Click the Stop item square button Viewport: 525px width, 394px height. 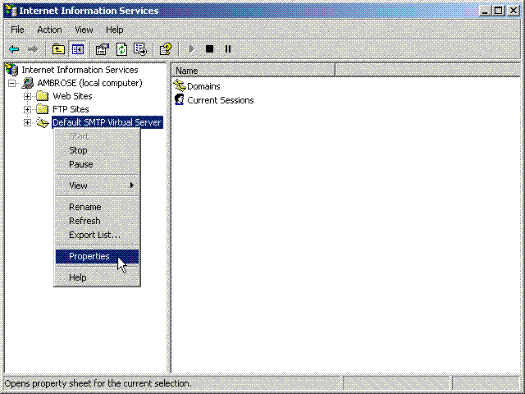point(209,49)
